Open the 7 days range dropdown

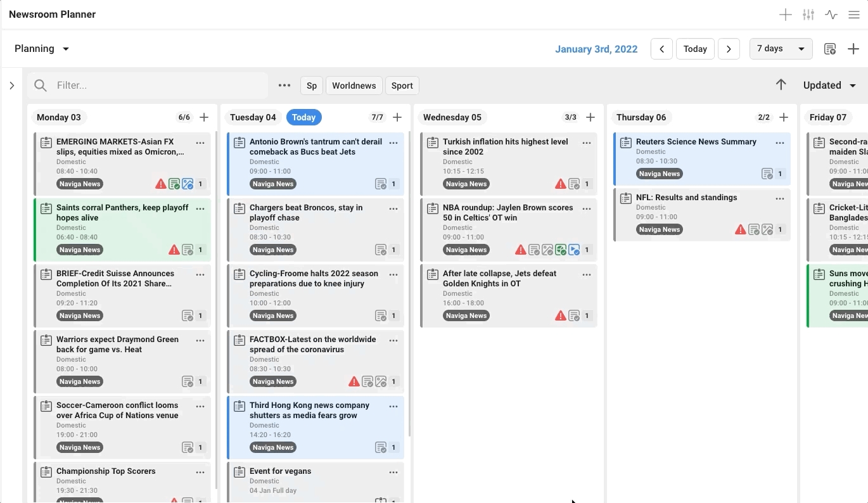coord(781,49)
